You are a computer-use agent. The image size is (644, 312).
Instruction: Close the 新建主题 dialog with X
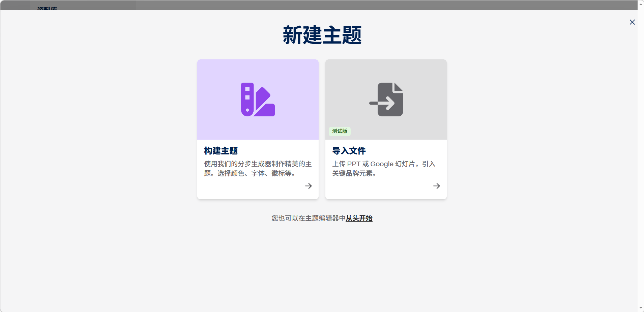pos(632,22)
